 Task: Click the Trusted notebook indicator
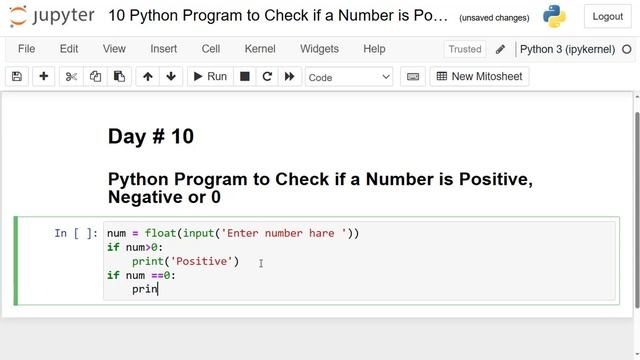point(465,49)
